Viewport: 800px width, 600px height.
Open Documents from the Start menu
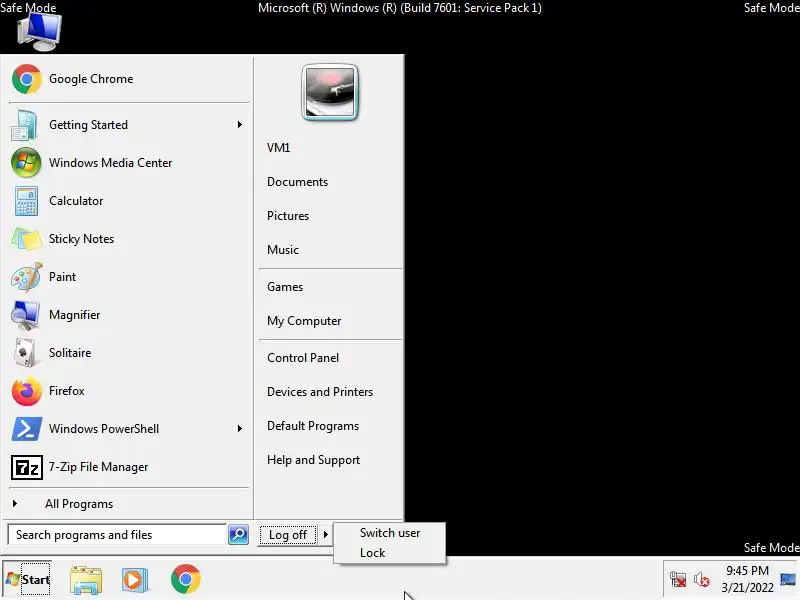tap(297, 182)
